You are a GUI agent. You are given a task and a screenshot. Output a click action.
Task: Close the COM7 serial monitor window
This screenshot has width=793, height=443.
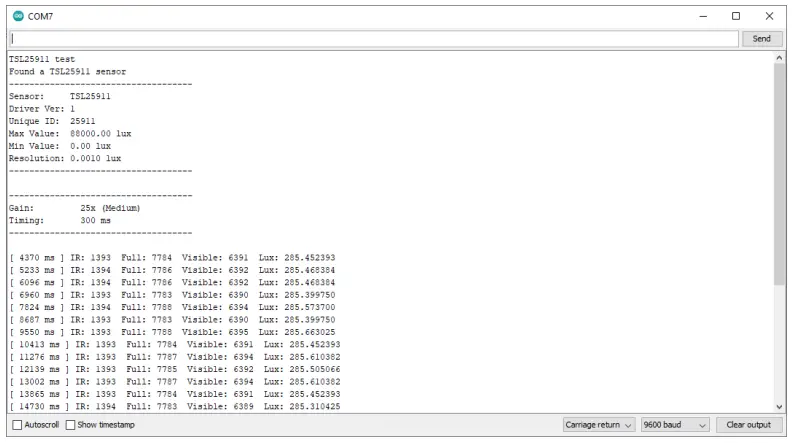point(769,16)
